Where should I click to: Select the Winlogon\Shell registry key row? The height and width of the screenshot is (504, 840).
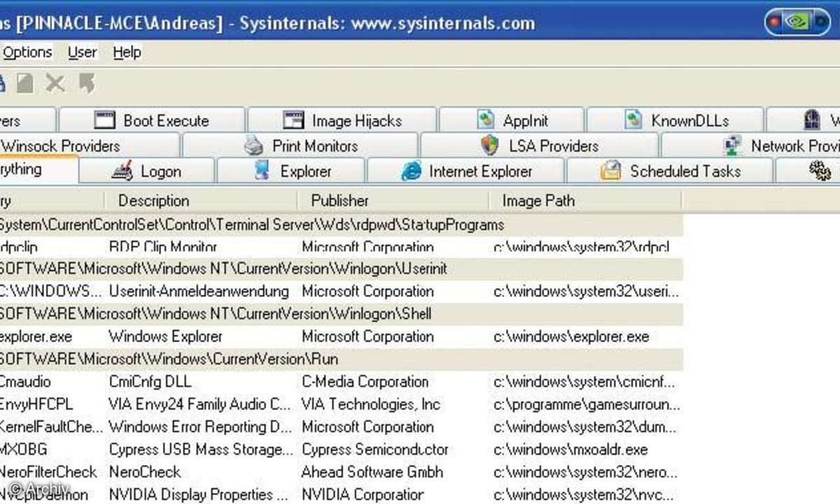(x=341, y=314)
